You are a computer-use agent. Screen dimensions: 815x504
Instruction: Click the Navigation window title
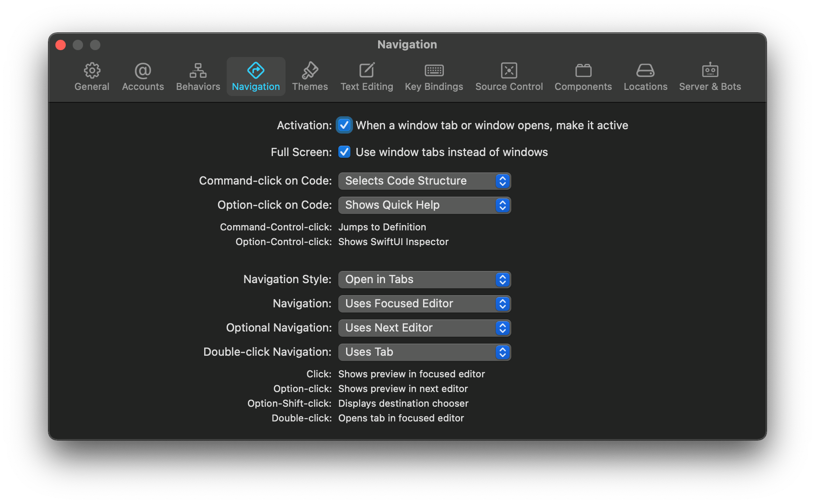coord(407,44)
